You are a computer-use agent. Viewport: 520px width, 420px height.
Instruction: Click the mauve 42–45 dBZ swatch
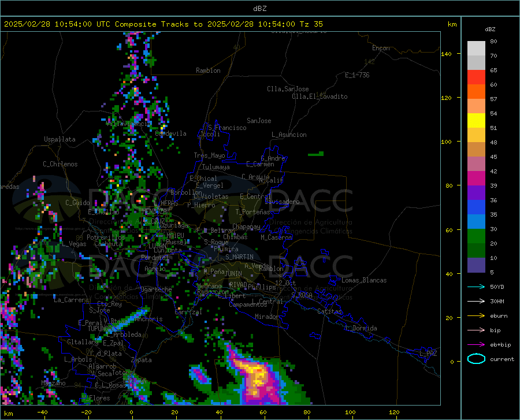476,164
